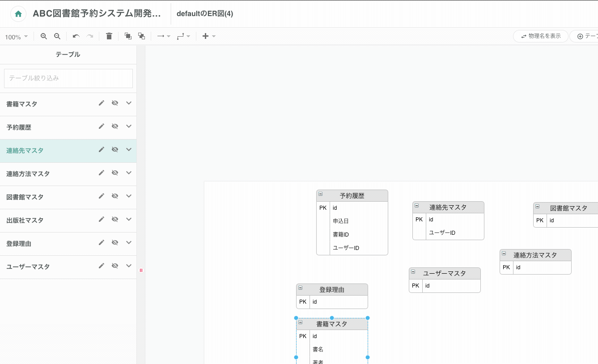Image resolution: width=598 pixels, height=364 pixels.
Task: Hide the ユーザーマスタ table on canvas
Action: (x=115, y=266)
